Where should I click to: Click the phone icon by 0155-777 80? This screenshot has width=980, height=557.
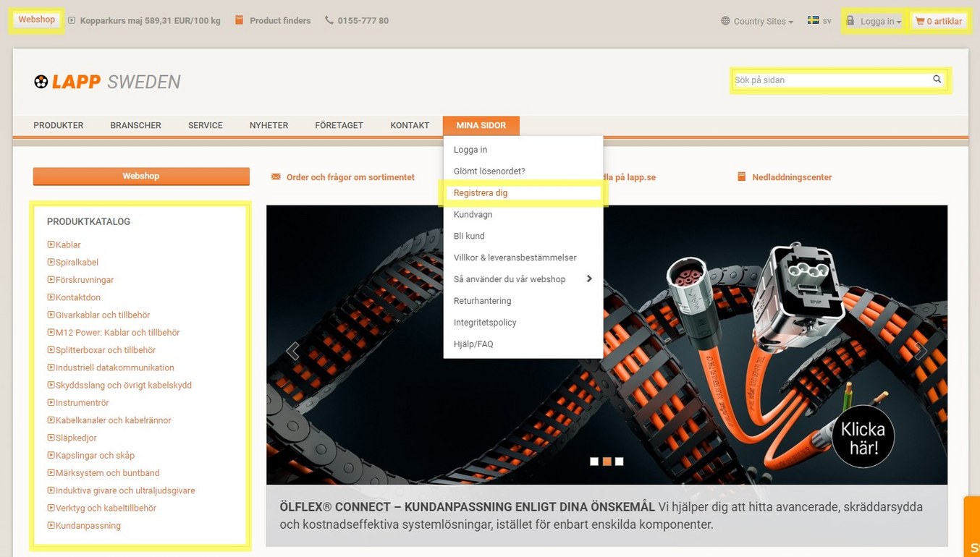(x=329, y=20)
